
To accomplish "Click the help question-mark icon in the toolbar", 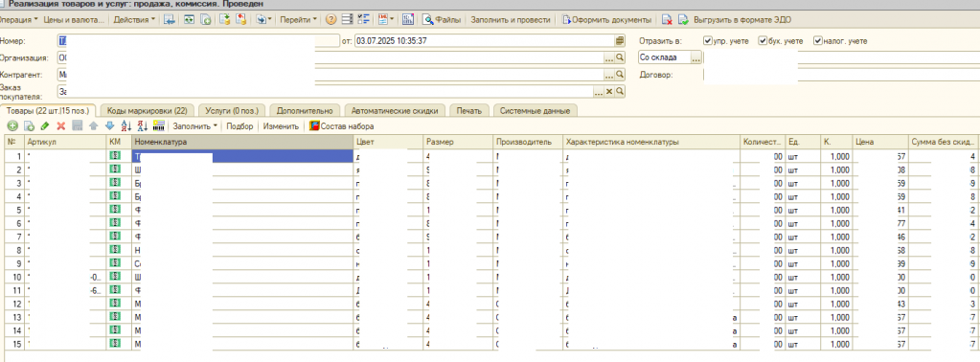I will click(x=330, y=19).
